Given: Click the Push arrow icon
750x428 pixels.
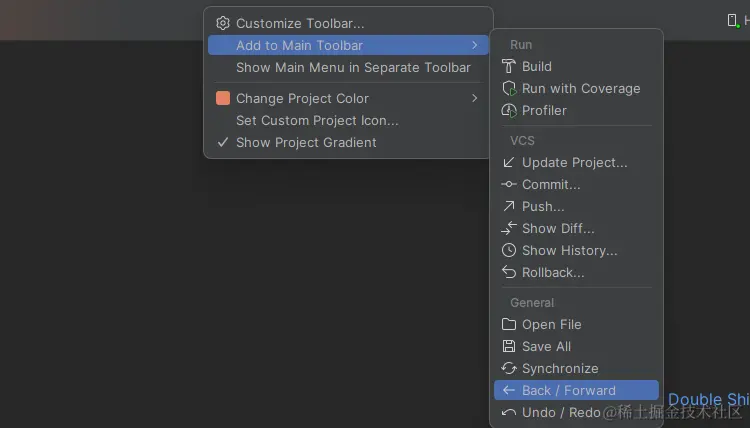Looking at the screenshot, I should 509,206.
